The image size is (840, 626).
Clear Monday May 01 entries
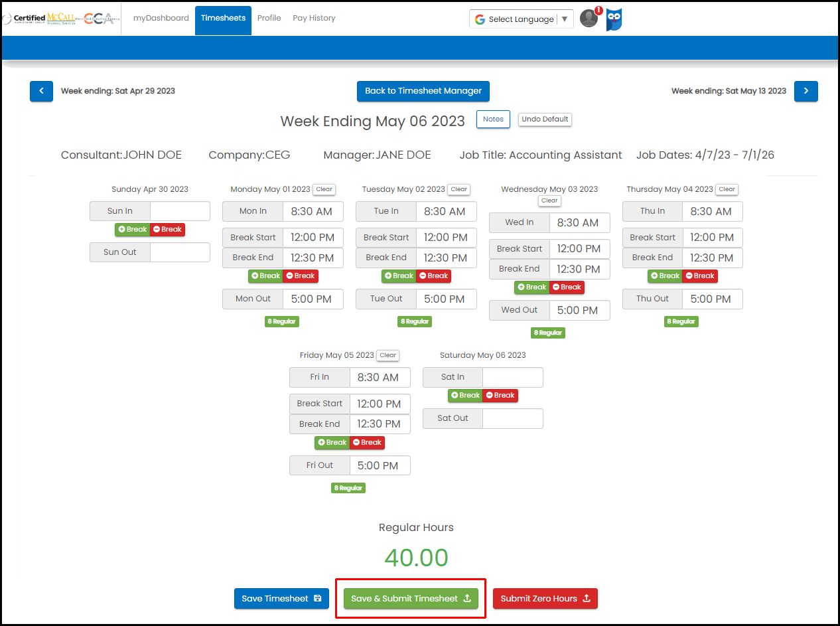(x=324, y=190)
